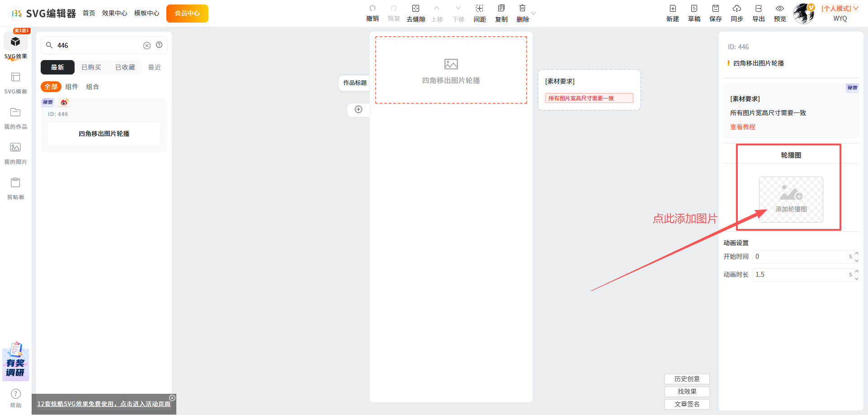868x415 pixels.
Task: Select the 组合 filter
Action: (93, 87)
